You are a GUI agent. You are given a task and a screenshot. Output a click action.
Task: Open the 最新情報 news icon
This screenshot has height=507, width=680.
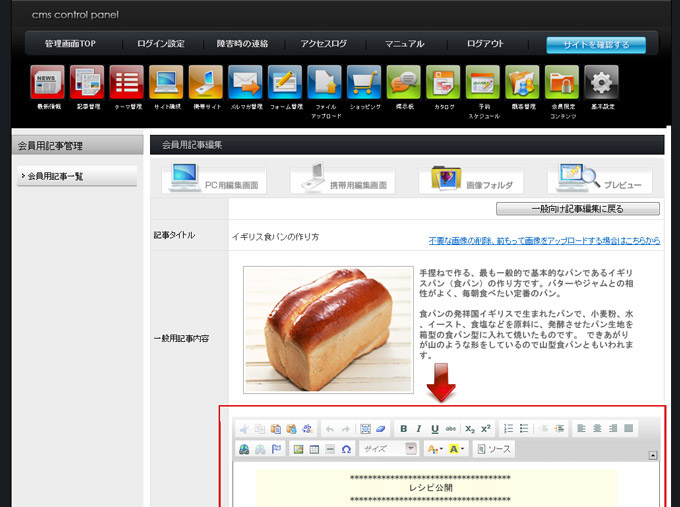pos(47,82)
